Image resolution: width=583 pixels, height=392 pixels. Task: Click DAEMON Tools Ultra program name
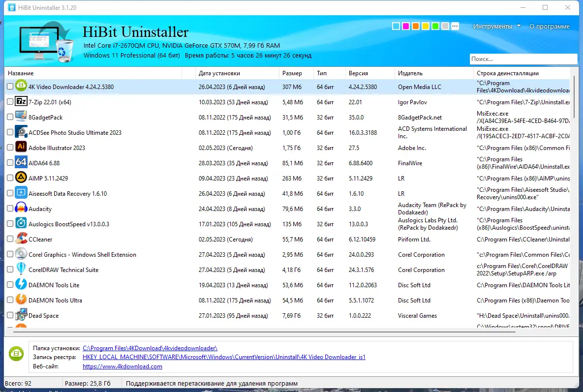56,300
